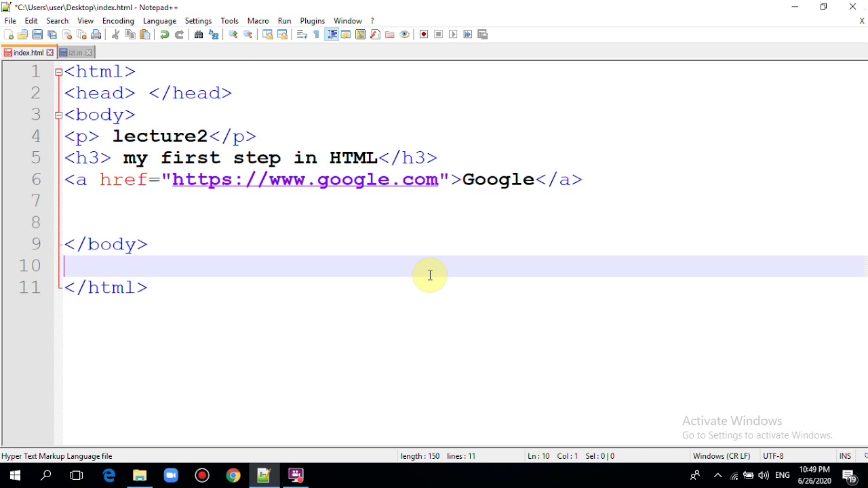Image resolution: width=868 pixels, height=488 pixels.
Task: Save the current file with the toolbar
Action: (x=37, y=35)
